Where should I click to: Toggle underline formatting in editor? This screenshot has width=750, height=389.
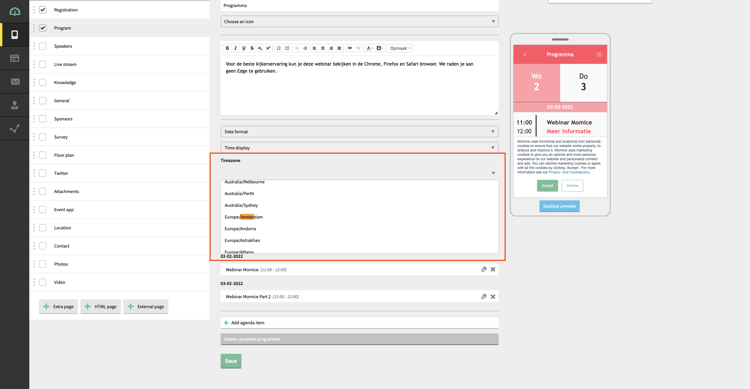pos(243,48)
